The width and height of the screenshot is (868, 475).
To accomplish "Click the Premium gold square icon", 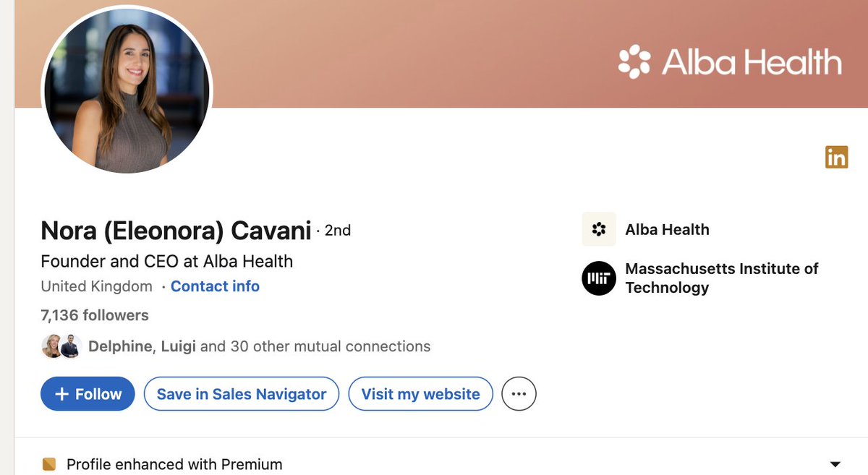I will pos(49,464).
